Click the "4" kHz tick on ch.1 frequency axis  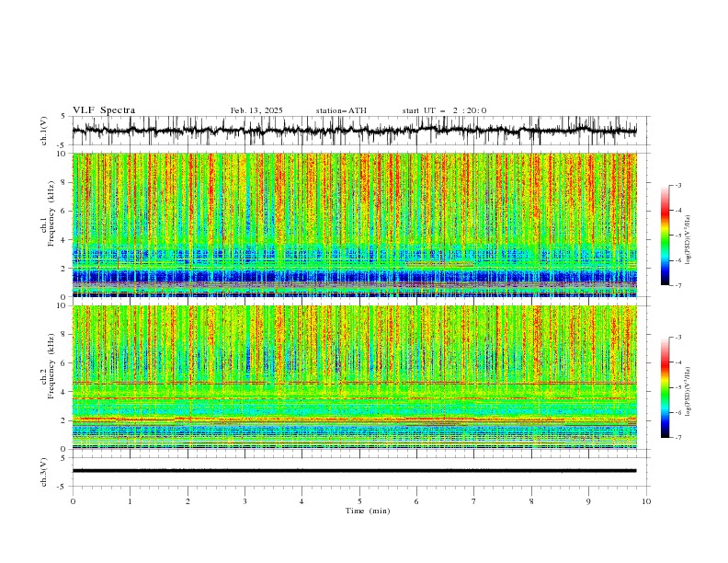click(x=64, y=240)
